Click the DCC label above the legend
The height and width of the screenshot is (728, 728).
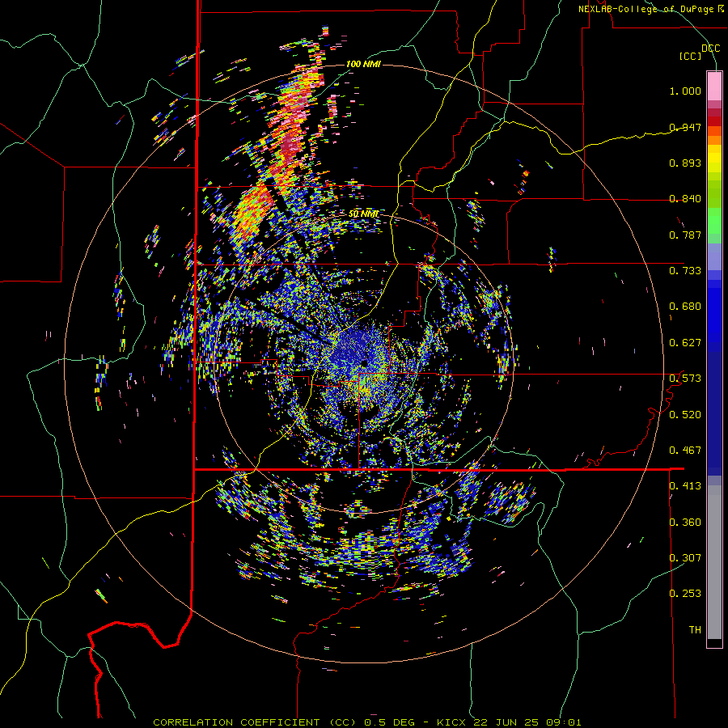pos(710,49)
